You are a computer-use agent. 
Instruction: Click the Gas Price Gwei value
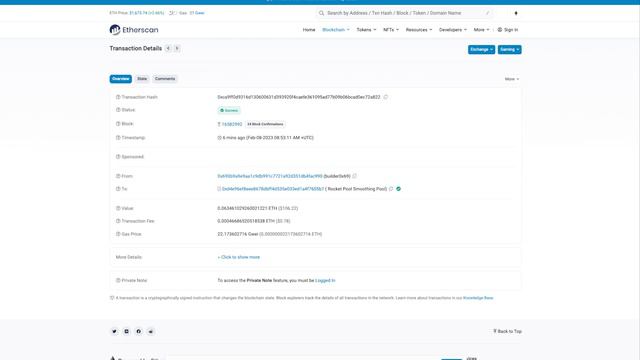[238, 234]
